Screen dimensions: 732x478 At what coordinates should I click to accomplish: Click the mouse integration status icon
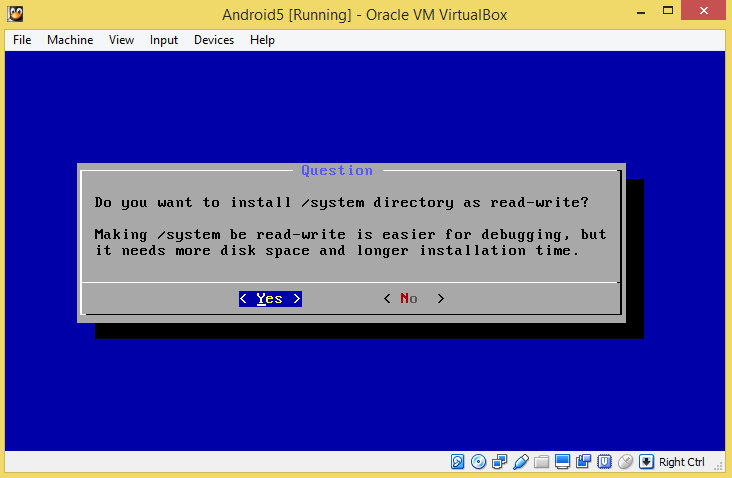click(x=626, y=462)
